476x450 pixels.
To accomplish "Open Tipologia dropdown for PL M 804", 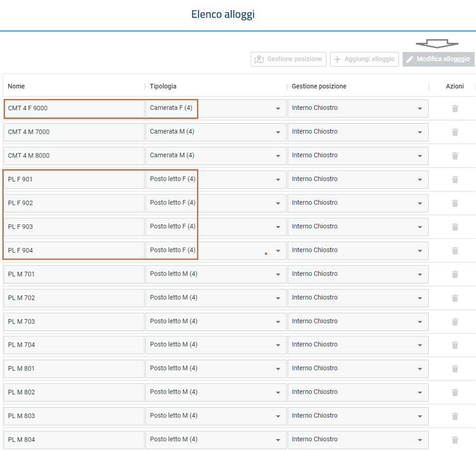I will tap(216, 440).
